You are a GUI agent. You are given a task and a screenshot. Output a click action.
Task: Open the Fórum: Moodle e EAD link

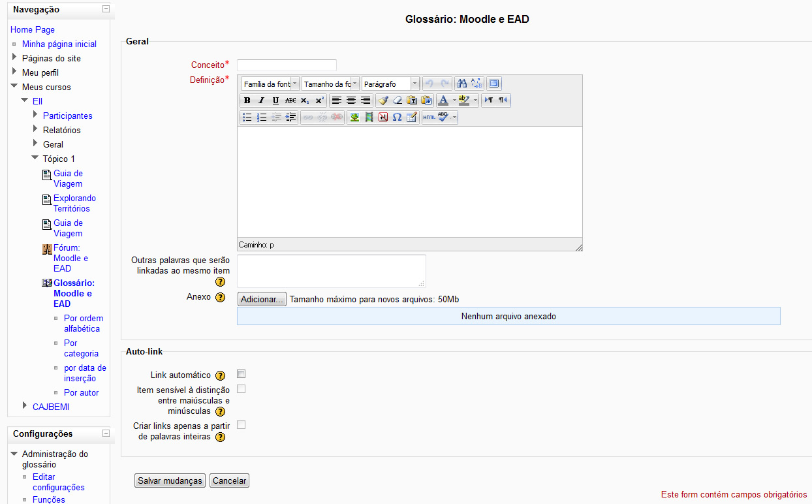coord(70,259)
